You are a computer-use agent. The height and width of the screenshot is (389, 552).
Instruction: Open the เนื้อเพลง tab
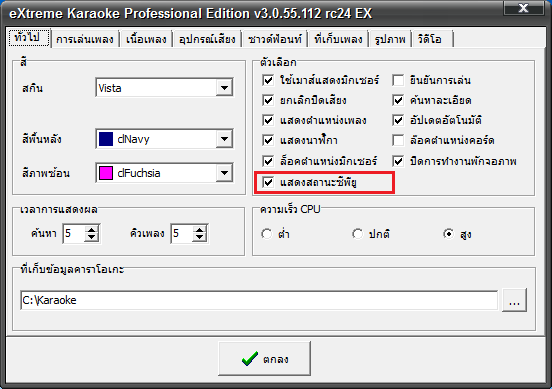146,39
